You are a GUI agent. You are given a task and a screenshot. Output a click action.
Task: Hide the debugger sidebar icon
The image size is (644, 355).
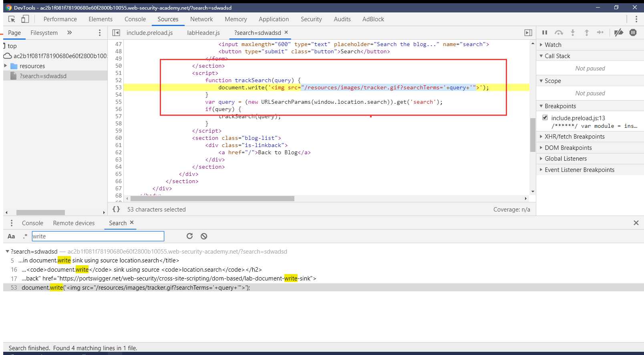click(528, 33)
